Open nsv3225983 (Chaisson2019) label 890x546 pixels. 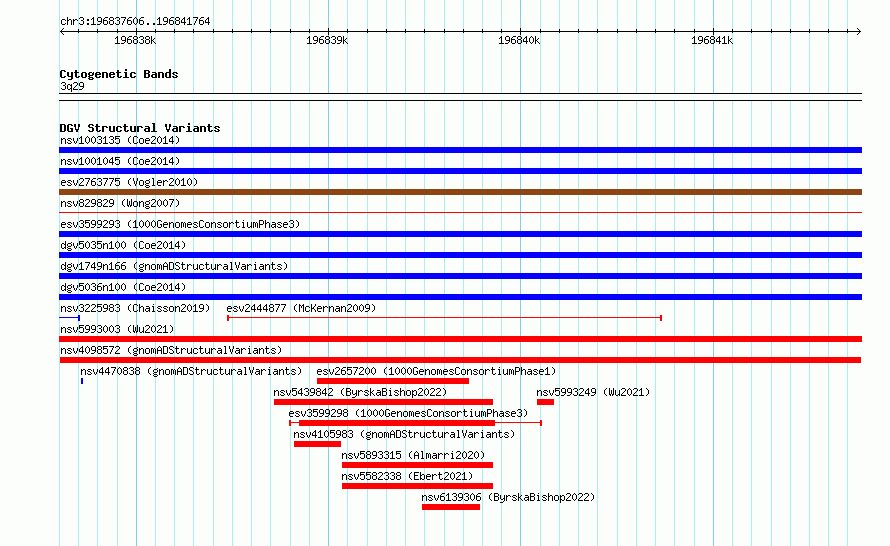(x=135, y=308)
